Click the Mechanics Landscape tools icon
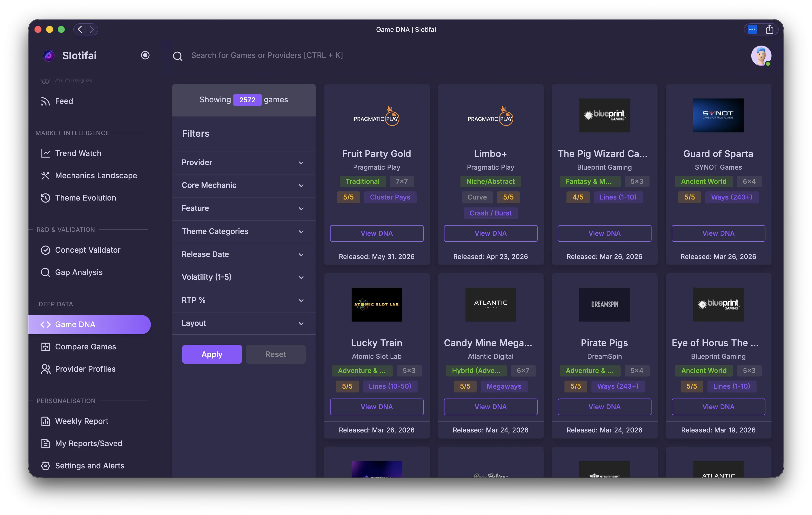Screen dimensions: 812x515 tap(45, 176)
